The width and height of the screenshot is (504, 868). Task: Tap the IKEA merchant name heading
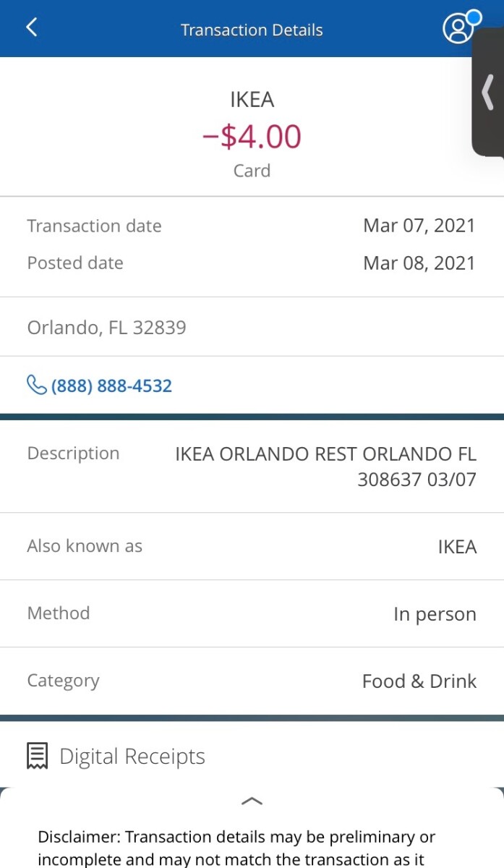(252, 100)
